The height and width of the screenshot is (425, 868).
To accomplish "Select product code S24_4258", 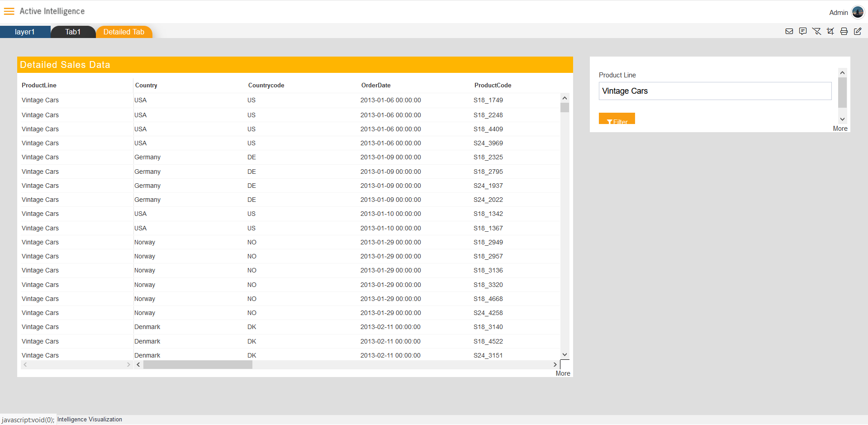I will (x=488, y=313).
